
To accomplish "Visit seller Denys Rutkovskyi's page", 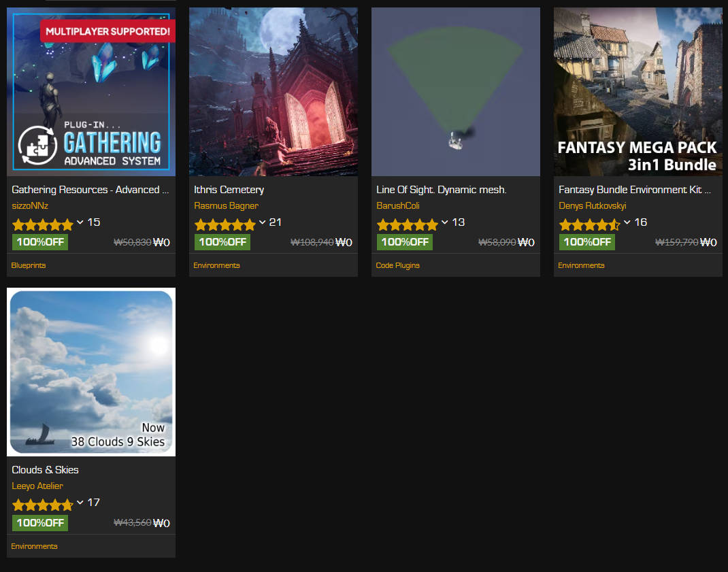I will (593, 205).
